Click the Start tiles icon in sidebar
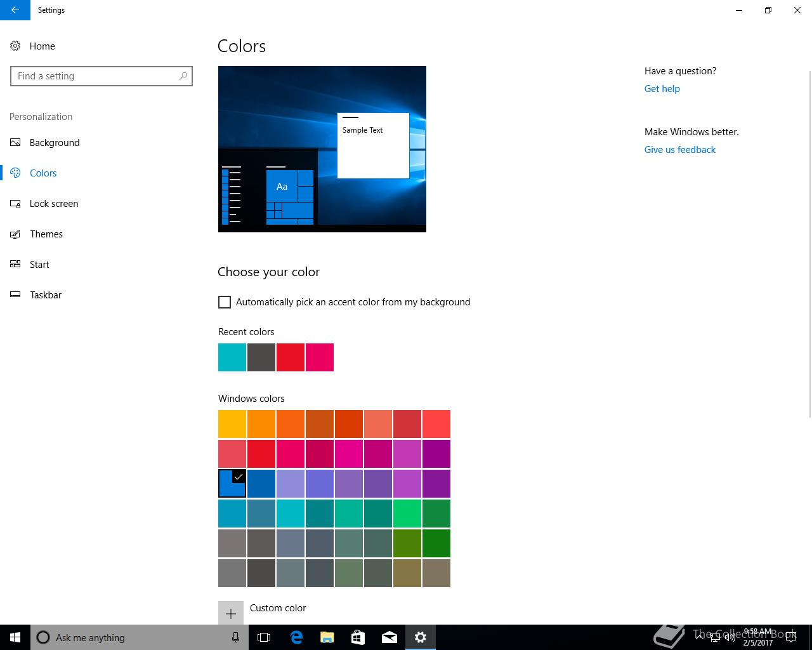This screenshot has width=812, height=650. pos(15,265)
